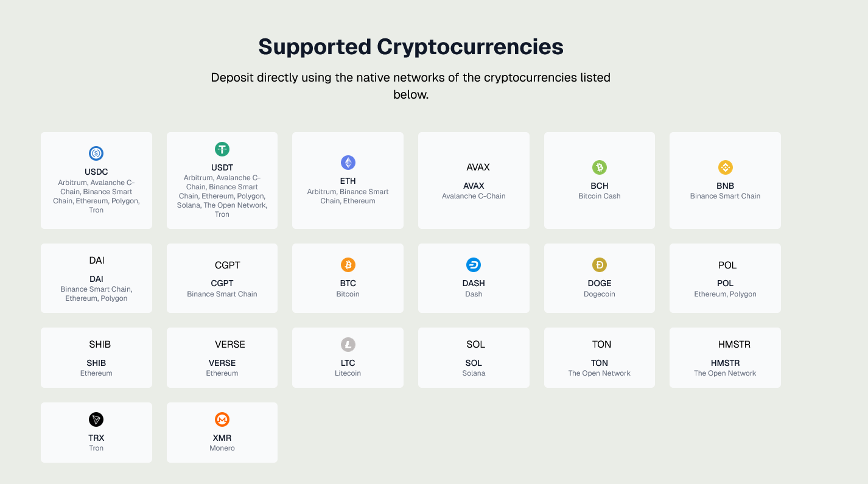Image resolution: width=868 pixels, height=484 pixels.
Task: Choose the POL Ethereum, Polygon card
Action: [x=726, y=278]
